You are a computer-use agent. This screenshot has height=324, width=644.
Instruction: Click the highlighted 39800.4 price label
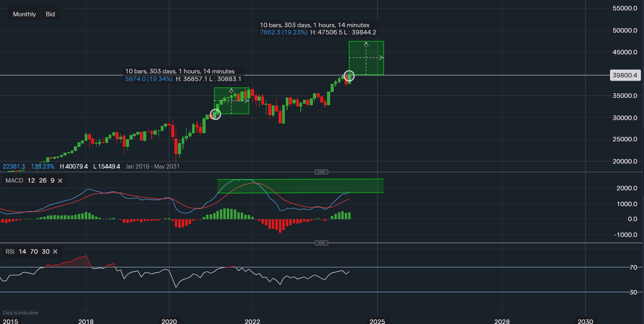tap(625, 75)
